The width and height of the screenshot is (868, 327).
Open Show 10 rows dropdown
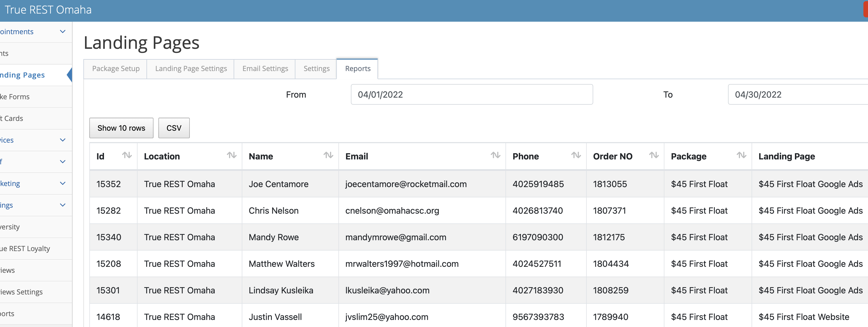click(121, 128)
